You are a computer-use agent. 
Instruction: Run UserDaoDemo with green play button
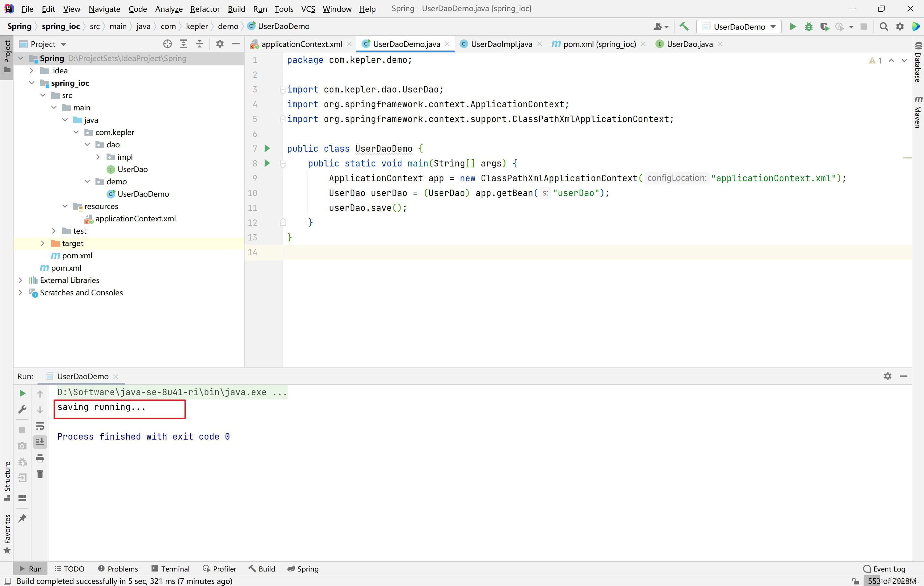pos(792,27)
